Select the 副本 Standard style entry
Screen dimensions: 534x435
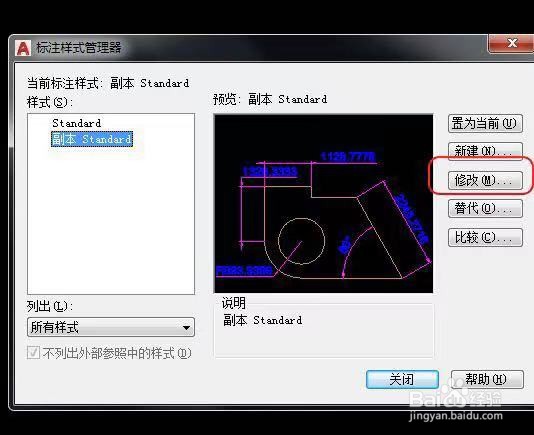(x=92, y=139)
